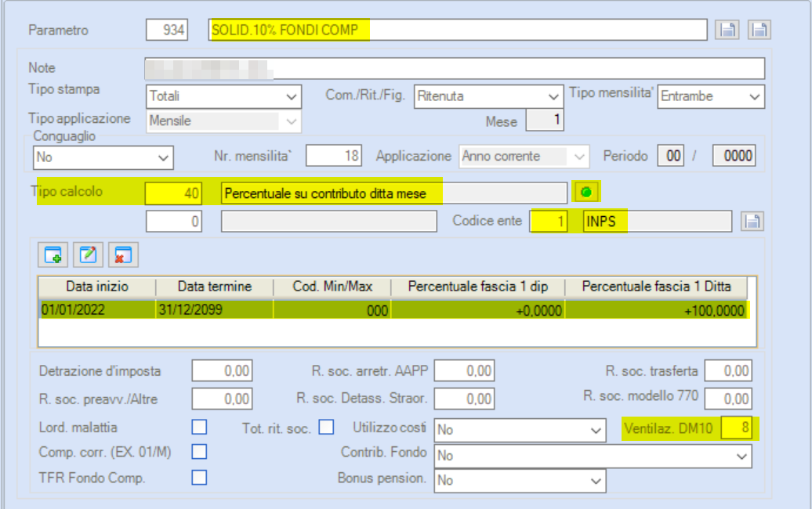Open the Contrib. Fondo dropdown
The width and height of the screenshot is (812, 509).
(593, 456)
